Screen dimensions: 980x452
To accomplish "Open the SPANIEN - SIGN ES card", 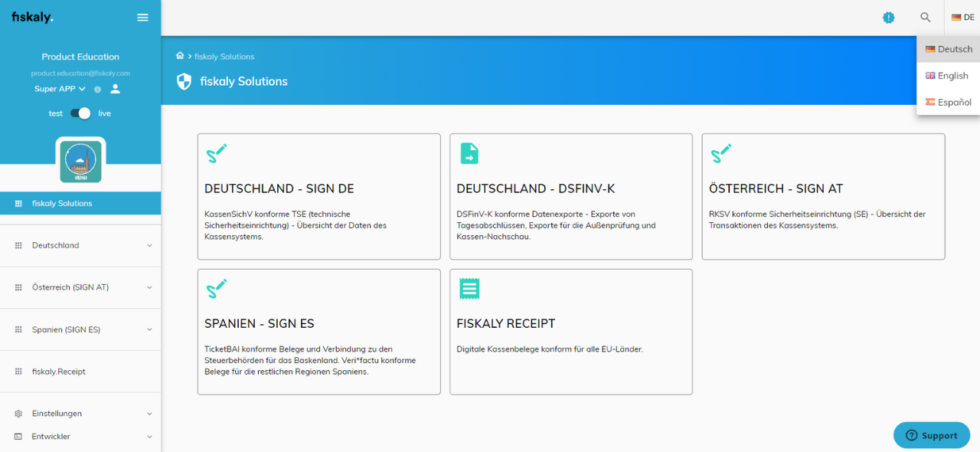I will click(318, 332).
